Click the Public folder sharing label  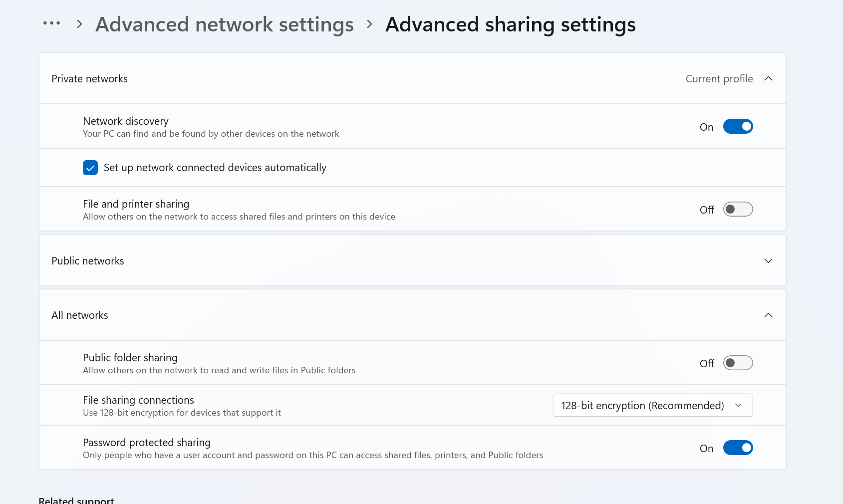click(x=130, y=358)
